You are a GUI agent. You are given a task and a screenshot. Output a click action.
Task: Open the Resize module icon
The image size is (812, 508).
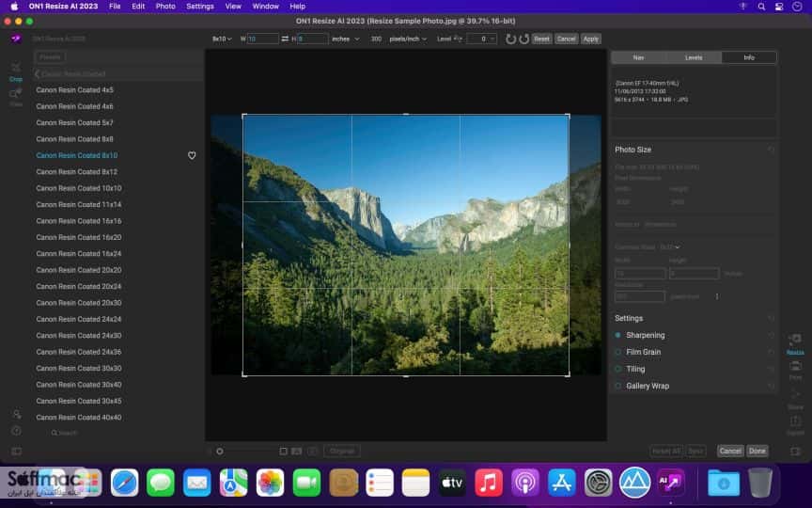[x=795, y=344]
